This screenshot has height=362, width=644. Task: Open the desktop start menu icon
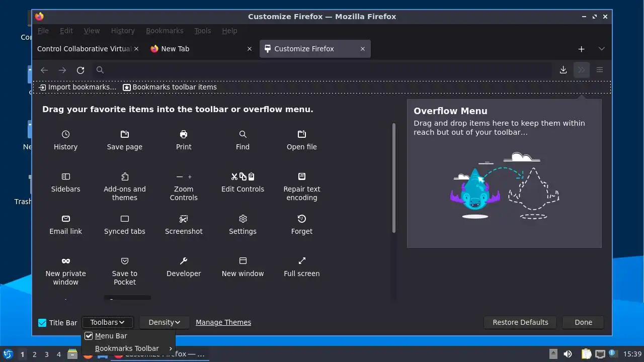coord(8,354)
